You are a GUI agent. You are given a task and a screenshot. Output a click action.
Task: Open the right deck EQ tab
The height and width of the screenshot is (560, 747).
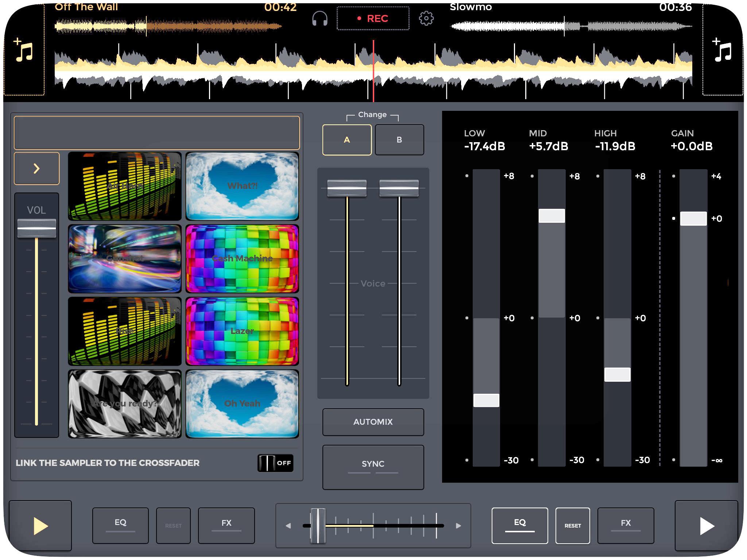(520, 525)
